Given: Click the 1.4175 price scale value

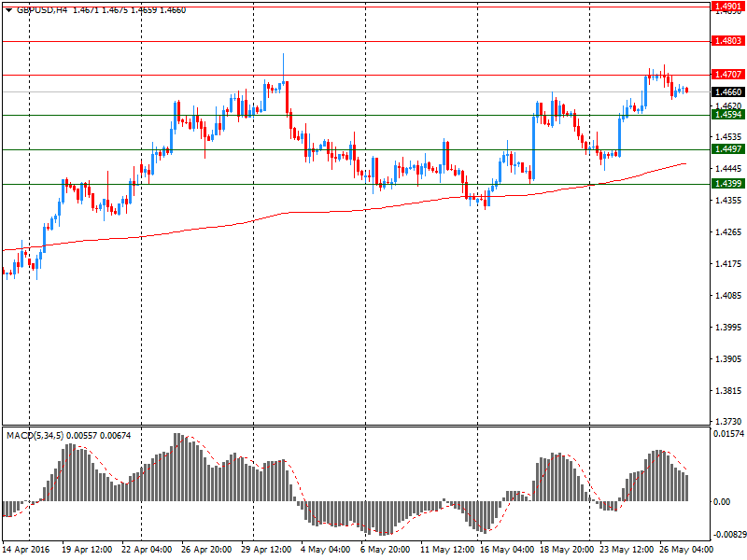Looking at the screenshot, I should 728,264.
